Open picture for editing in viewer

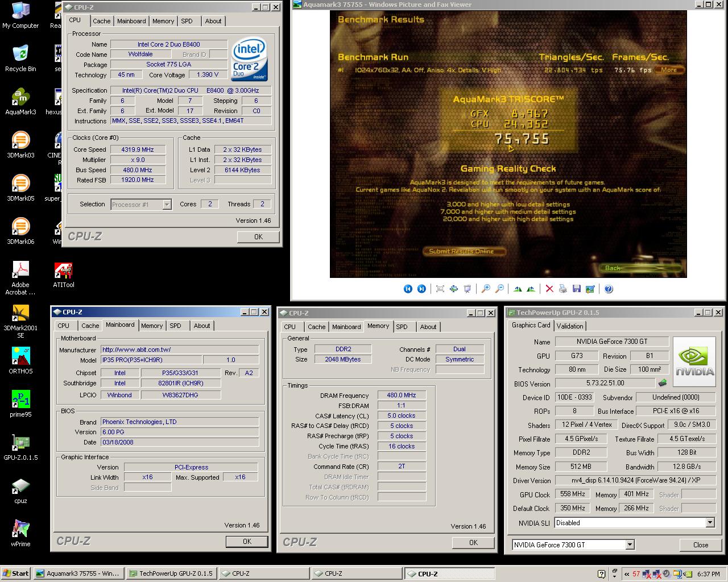(590, 289)
